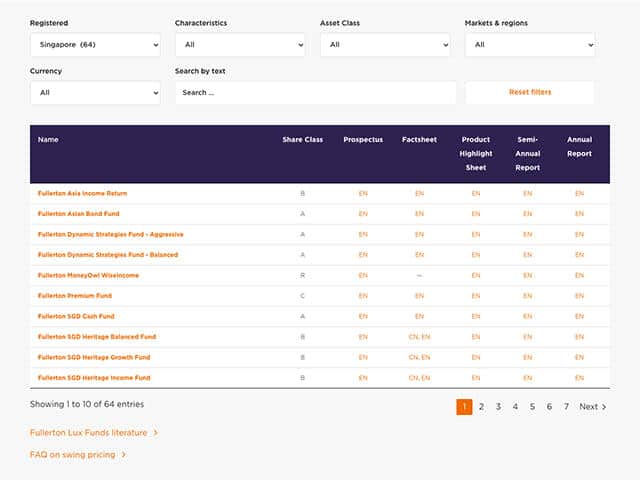640x480 pixels.
Task: Sort table by Share Class column header
Action: pyautogui.click(x=302, y=140)
